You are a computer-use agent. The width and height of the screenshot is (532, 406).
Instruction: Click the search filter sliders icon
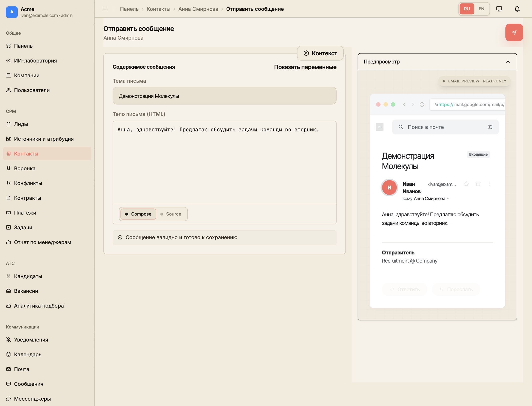point(490,127)
